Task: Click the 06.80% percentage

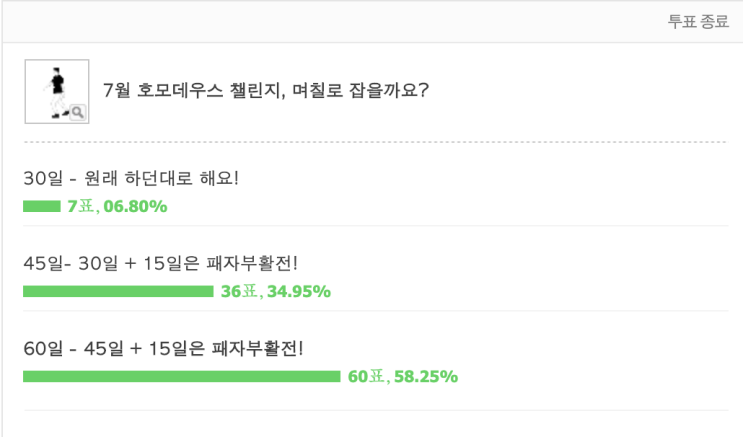Action: click(x=135, y=207)
